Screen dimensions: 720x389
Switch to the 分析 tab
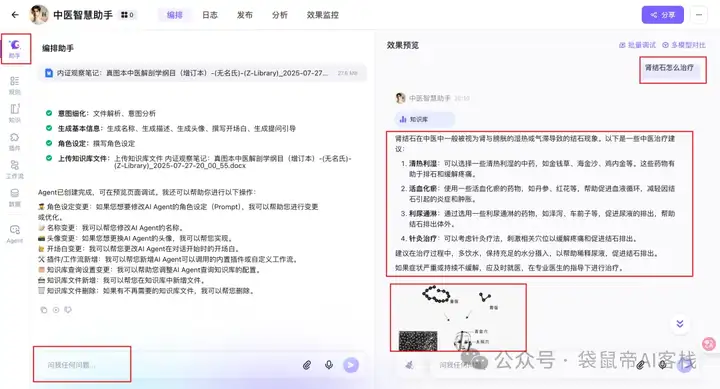point(280,15)
